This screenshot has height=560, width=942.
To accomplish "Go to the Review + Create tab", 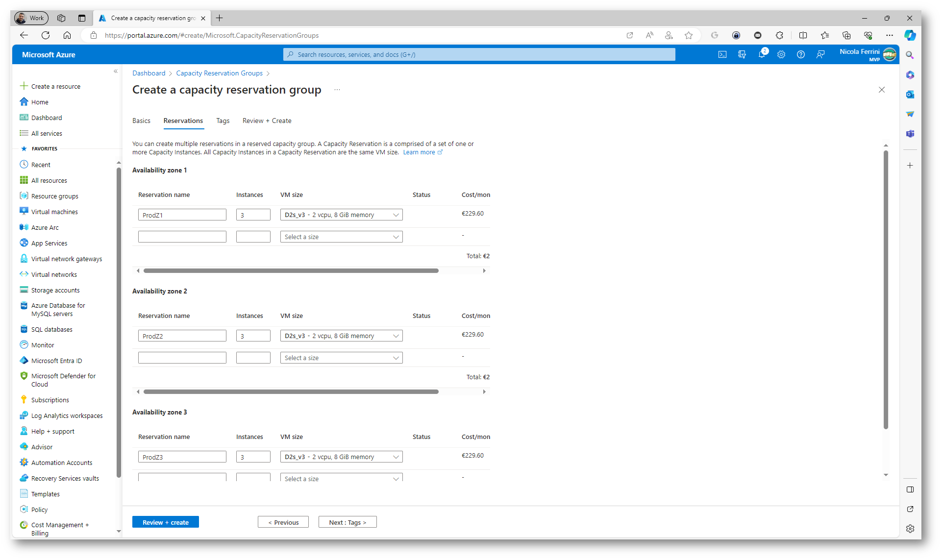I will tap(267, 121).
